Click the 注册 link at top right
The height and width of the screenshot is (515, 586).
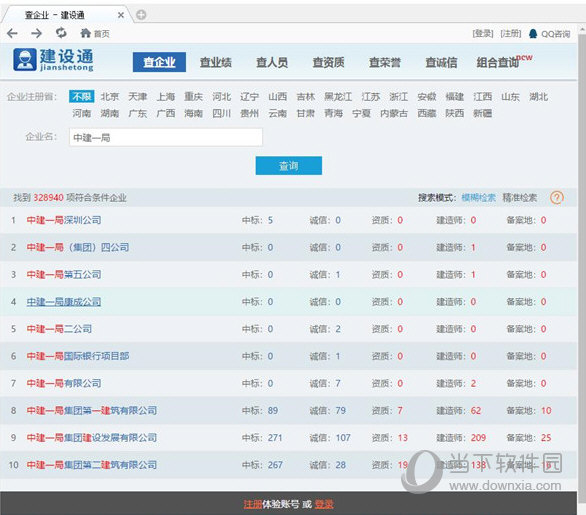(x=511, y=34)
